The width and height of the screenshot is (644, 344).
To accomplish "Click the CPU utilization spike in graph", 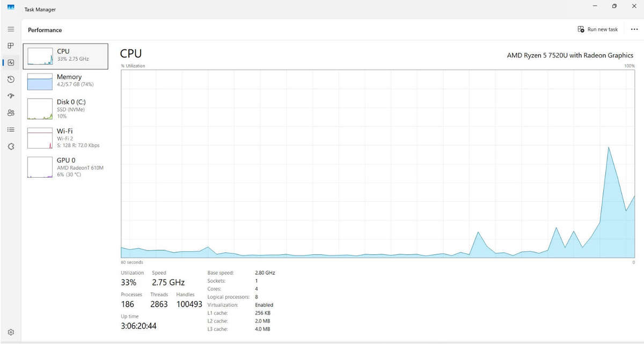I will pos(609,147).
